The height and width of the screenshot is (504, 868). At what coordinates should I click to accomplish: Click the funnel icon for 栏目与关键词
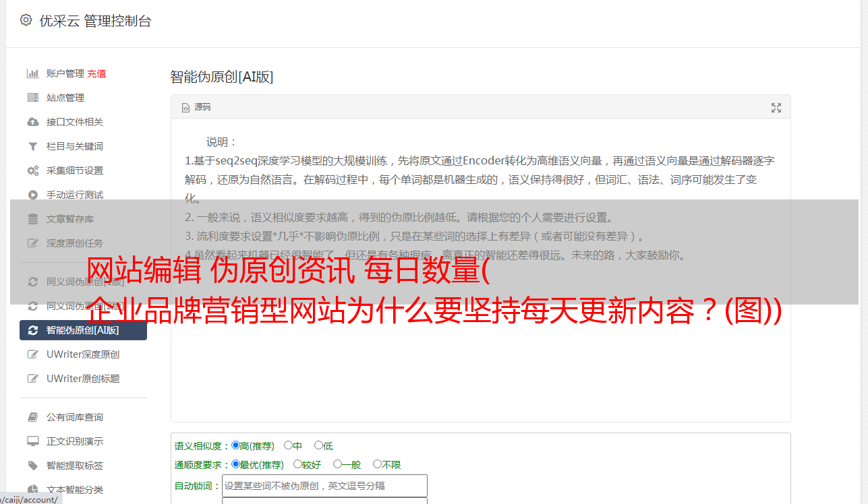click(x=32, y=146)
